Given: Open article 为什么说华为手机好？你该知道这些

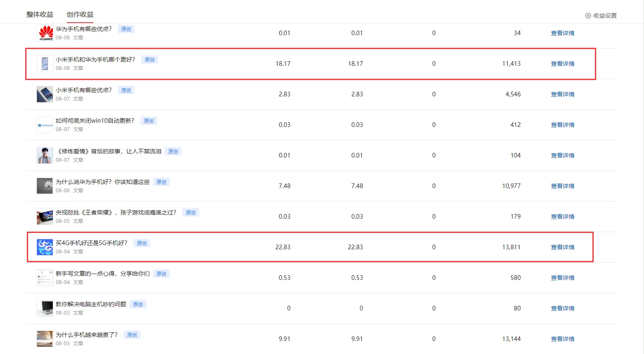Looking at the screenshot, I should click(103, 182).
